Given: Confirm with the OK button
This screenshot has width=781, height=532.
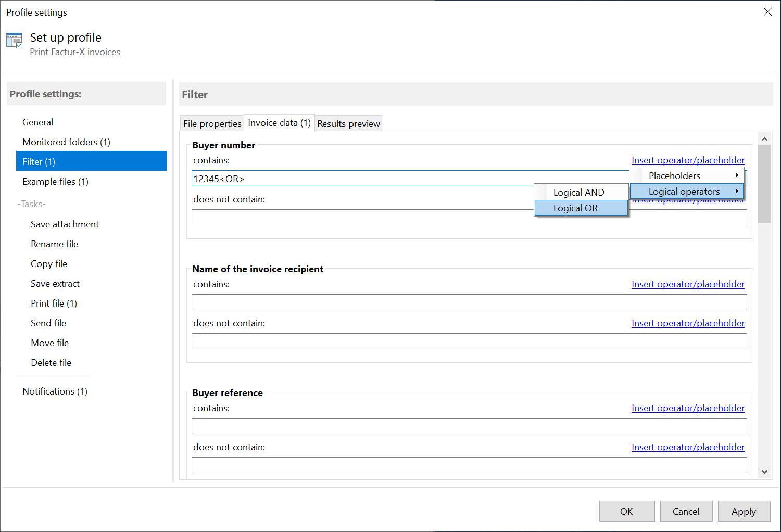Looking at the screenshot, I should click(x=627, y=511).
